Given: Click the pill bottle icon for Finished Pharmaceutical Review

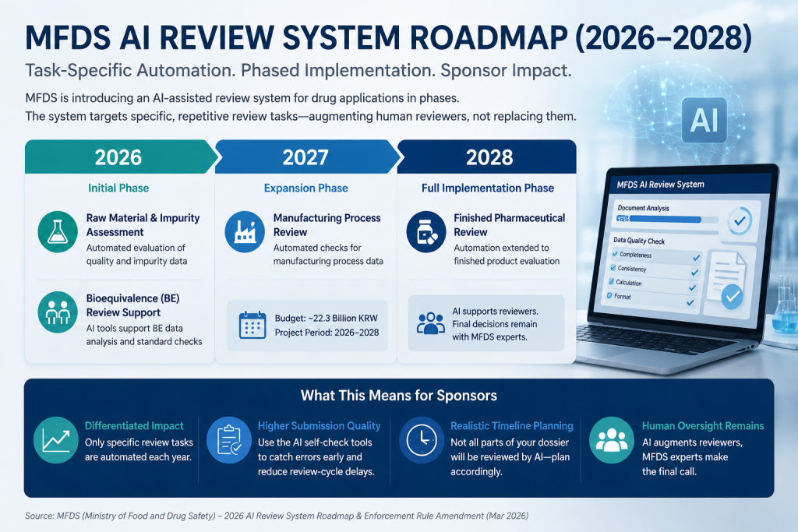Looking at the screenshot, I should [x=426, y=231].
